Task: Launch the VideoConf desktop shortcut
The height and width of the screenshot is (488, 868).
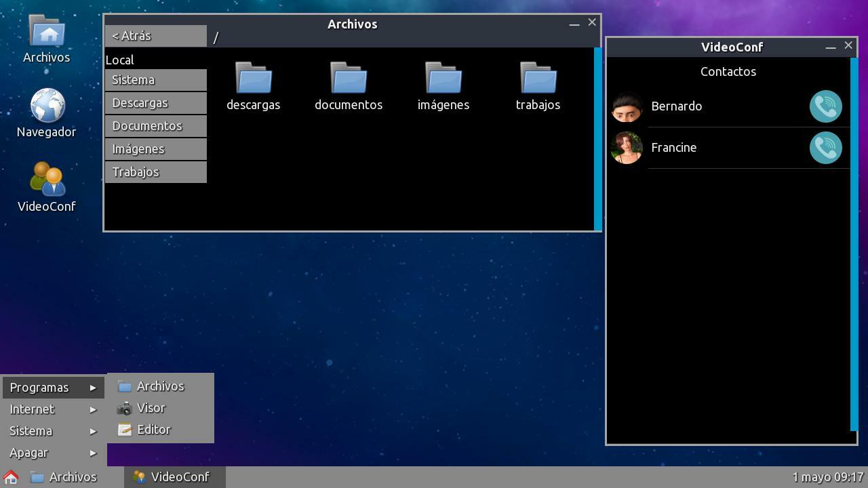Action: tap(47, 180)
